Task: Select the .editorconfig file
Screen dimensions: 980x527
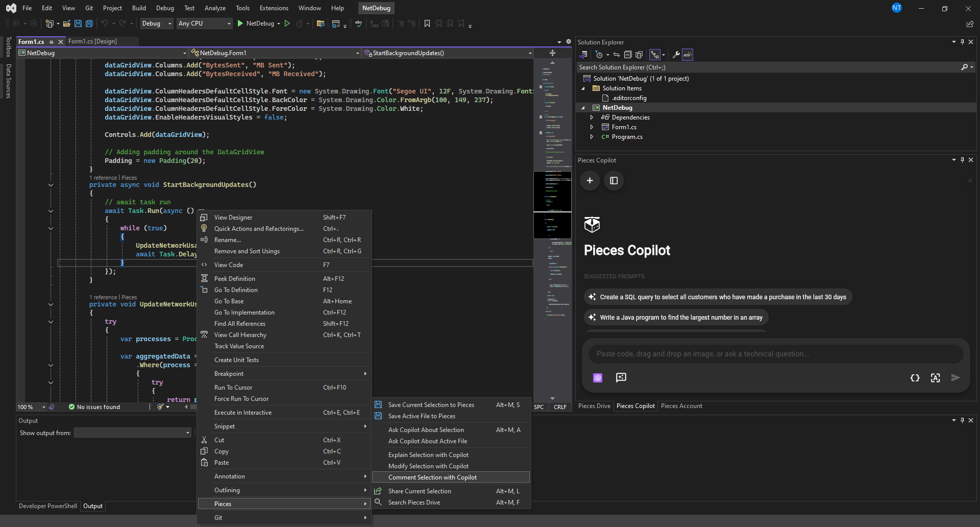Action: (x=629, y=98)
